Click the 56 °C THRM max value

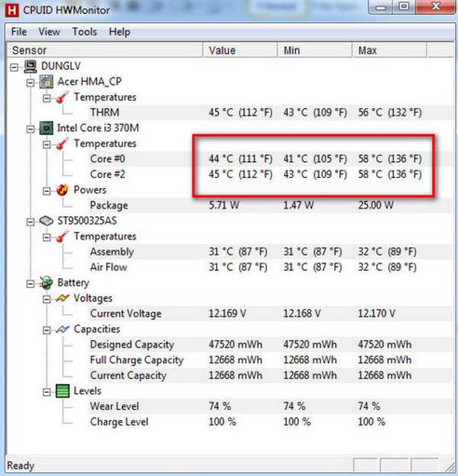pyautogui.click(x=390, y=112)
